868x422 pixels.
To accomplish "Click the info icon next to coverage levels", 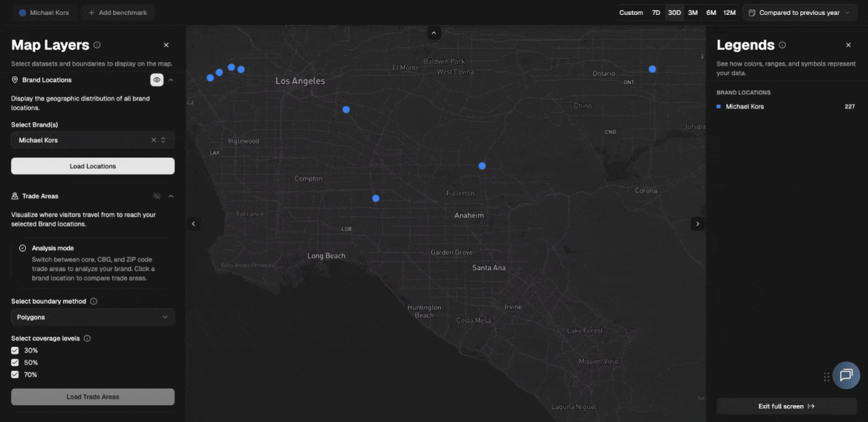I will [86, 338].
